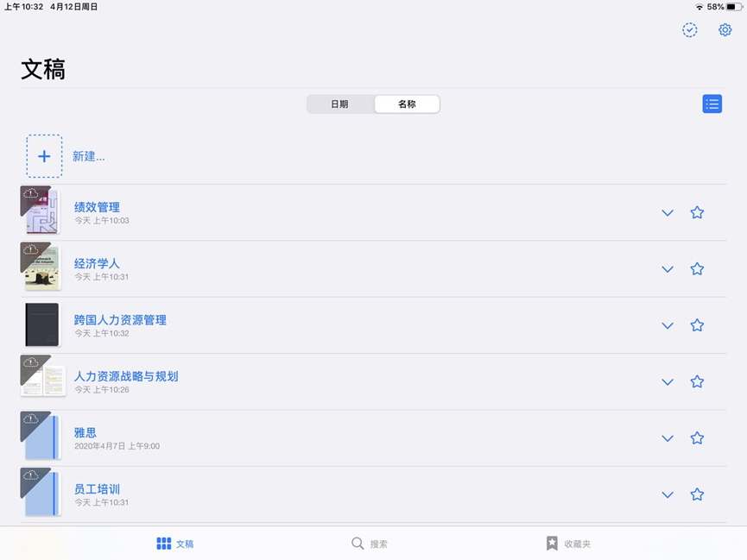Open the 绩效管理 notebook thumbnail
Image resolution: width=747 pixels, height=560 pixels.
point(41,210)
